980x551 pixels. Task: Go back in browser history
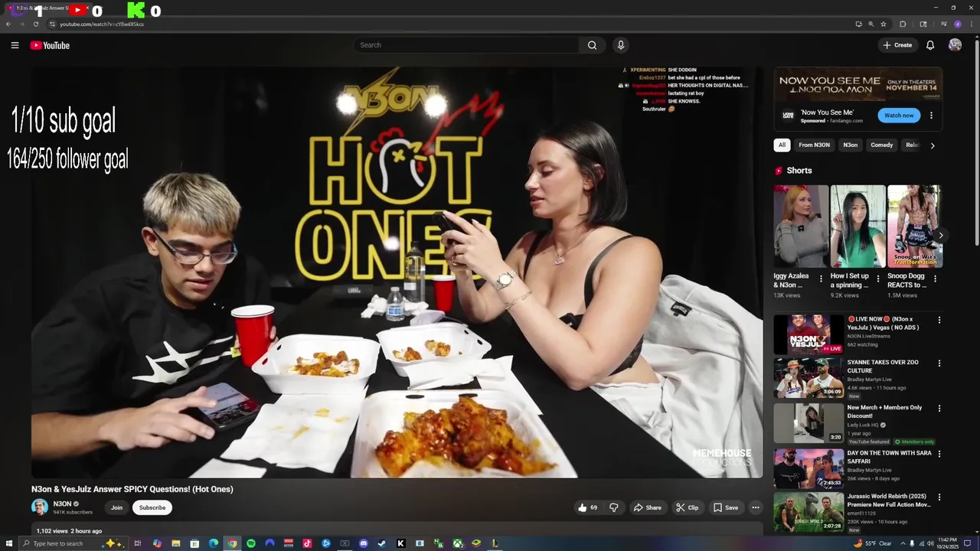pyautogui.click(x=8, y=24)
